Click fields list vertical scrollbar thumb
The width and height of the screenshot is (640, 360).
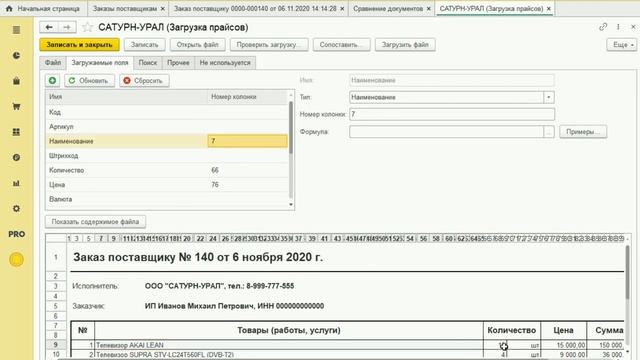pos(291,128)
